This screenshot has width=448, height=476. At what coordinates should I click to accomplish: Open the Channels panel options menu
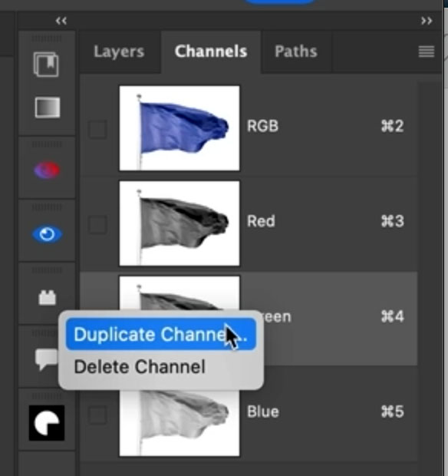click(427, 51)
